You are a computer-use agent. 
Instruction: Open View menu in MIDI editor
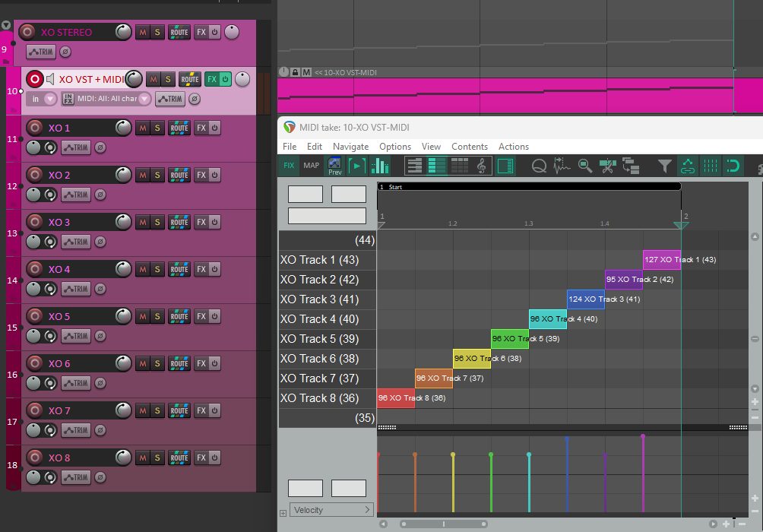click(431, 147)
